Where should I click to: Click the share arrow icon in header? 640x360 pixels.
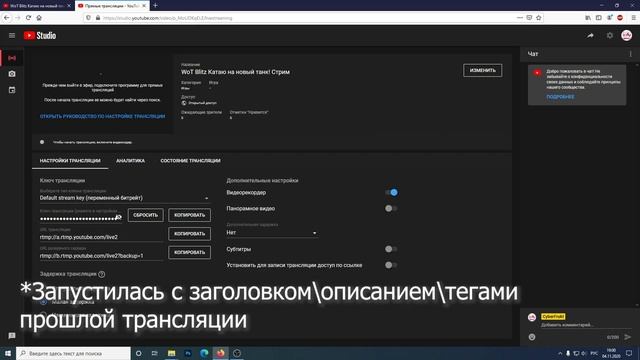[590, 36]
